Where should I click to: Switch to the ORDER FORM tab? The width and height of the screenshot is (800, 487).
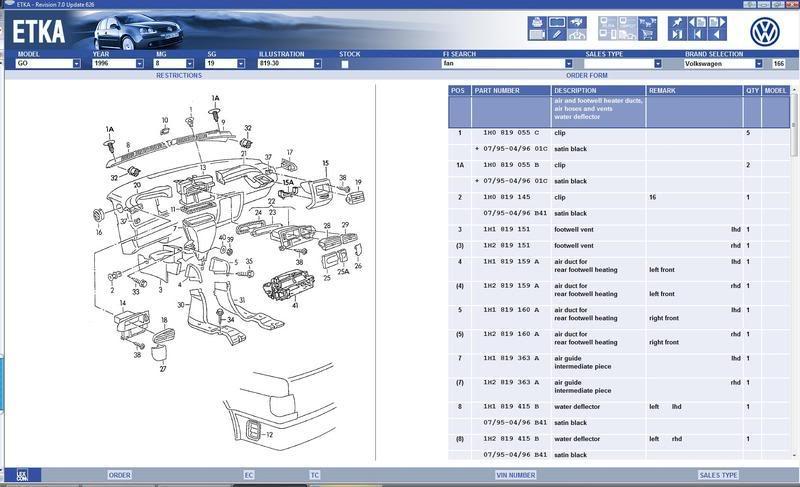587,75
